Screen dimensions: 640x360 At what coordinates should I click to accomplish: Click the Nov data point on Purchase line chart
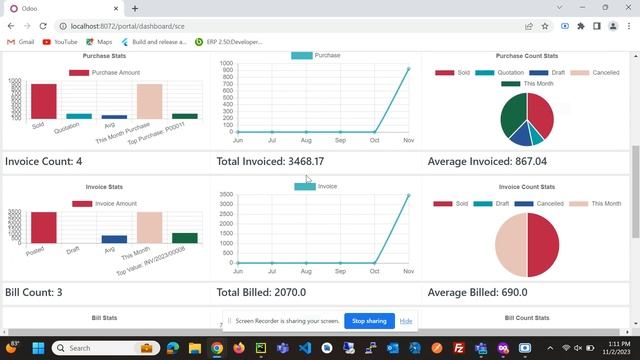tap(408, 69)
